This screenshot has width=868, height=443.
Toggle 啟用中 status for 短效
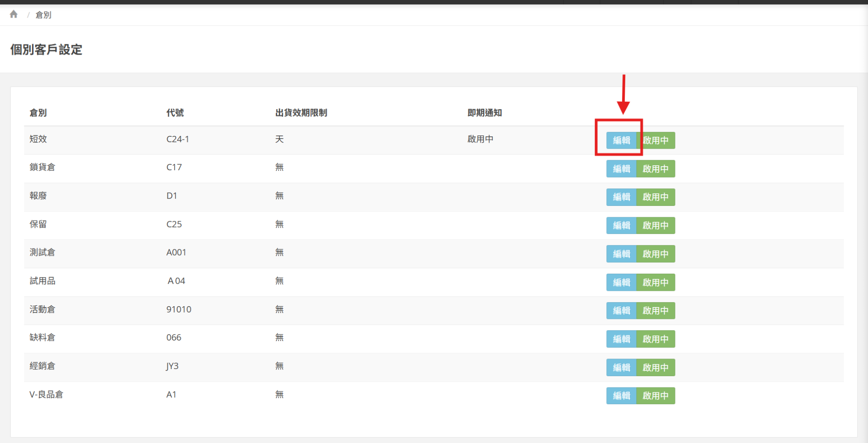[656, 140]
